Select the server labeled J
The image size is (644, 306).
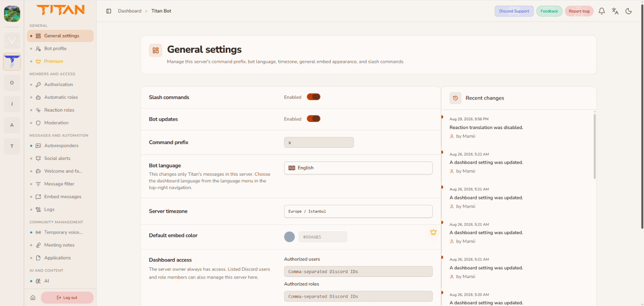(12, 104)
